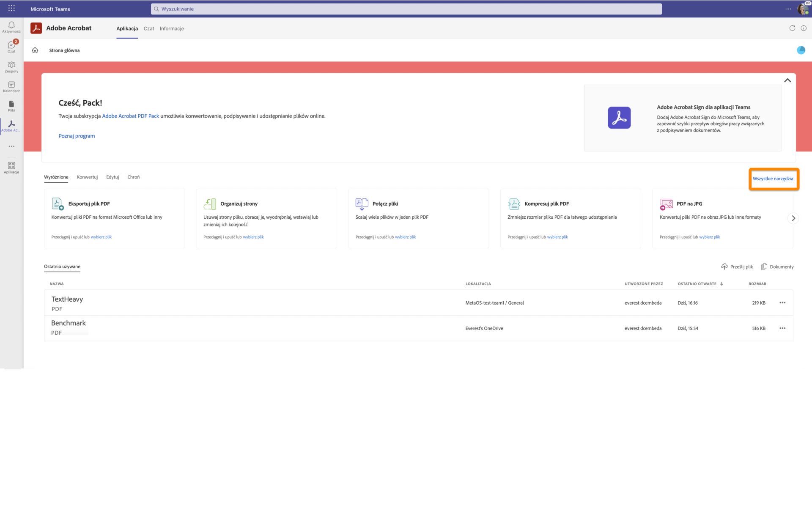This screenshot has height=506, width=812.
Task: Click the Rozmiar column header
Action: (x=757, y=284)
